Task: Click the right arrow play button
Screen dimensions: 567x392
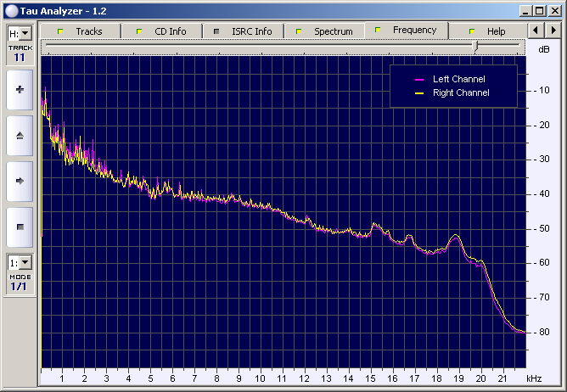Action: [20, 181]
